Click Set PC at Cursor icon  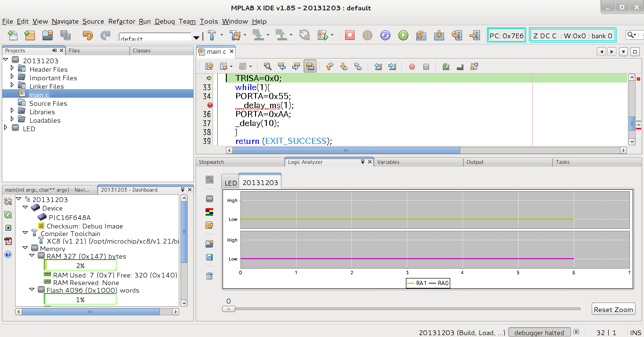474,35
